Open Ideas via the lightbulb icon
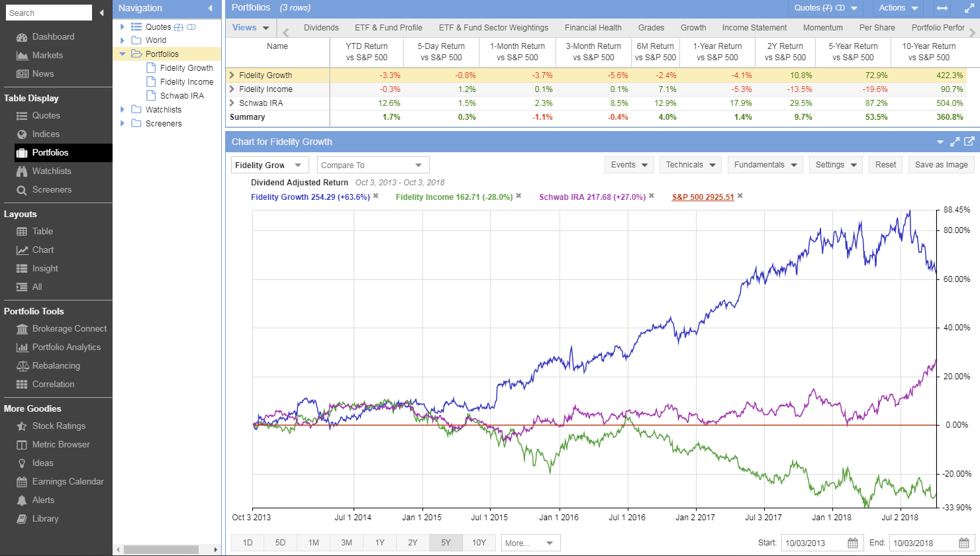Image resolution: width=980 pixels, height=556 pixels. tap(21, 463)
